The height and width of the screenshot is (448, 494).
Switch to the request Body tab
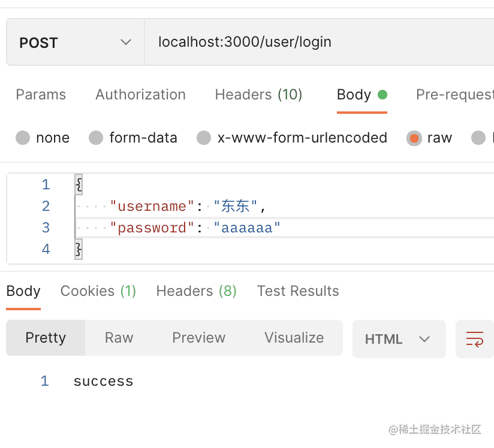(361, 95)
